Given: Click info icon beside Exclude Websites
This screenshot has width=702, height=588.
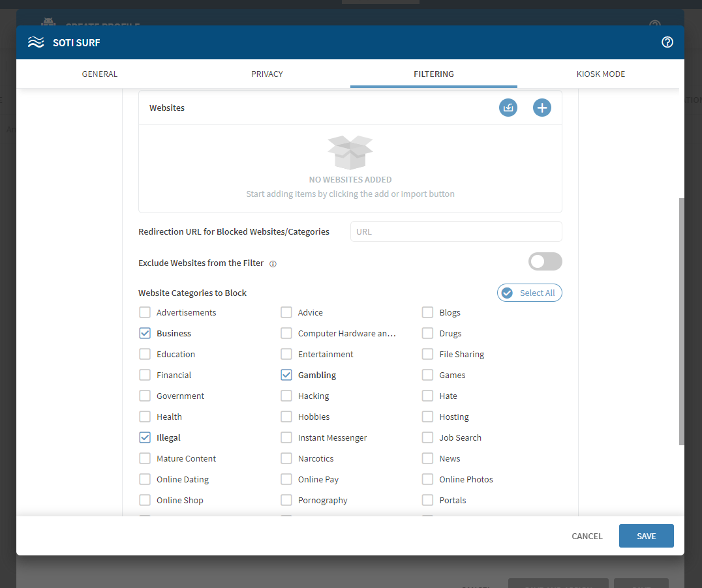Looking at the screenshot, I should 273,264.
